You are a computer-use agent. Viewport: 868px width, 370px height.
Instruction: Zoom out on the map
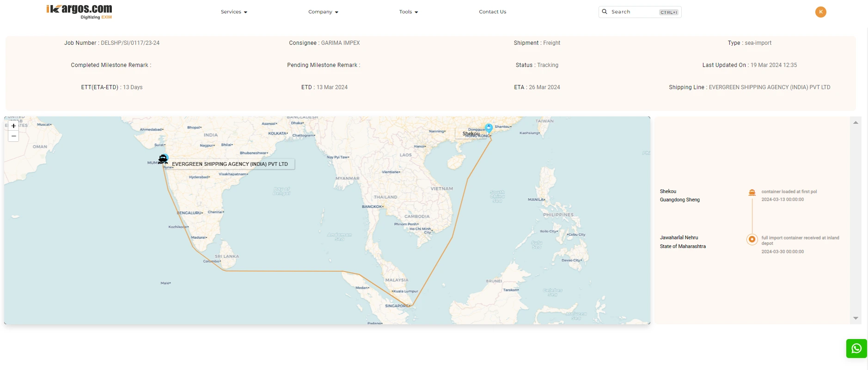[x=13, y=136]
